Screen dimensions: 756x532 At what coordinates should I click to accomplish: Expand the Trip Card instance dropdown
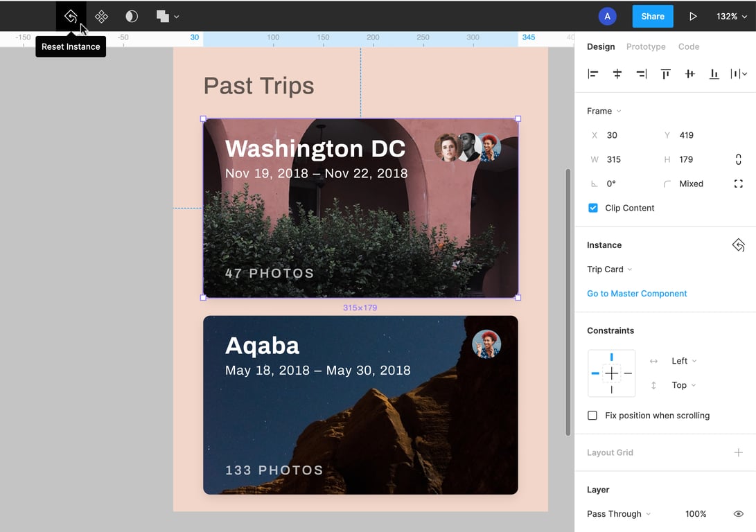[x=609, y=269]
